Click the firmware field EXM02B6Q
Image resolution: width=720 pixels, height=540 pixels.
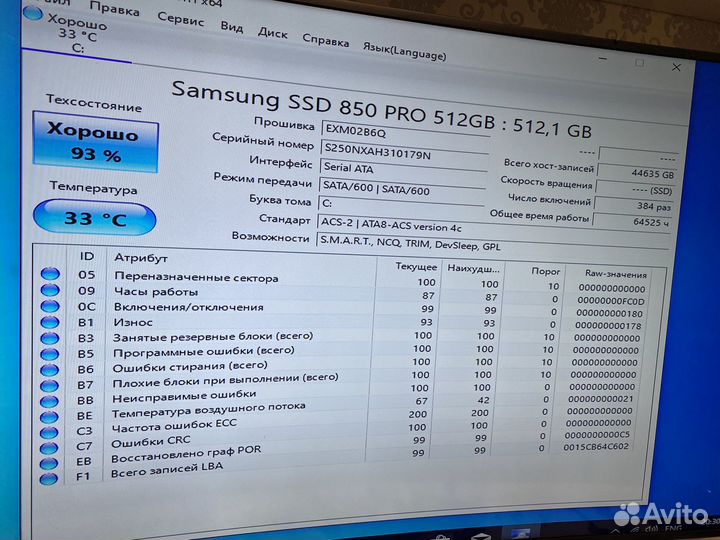coord(405,132)
